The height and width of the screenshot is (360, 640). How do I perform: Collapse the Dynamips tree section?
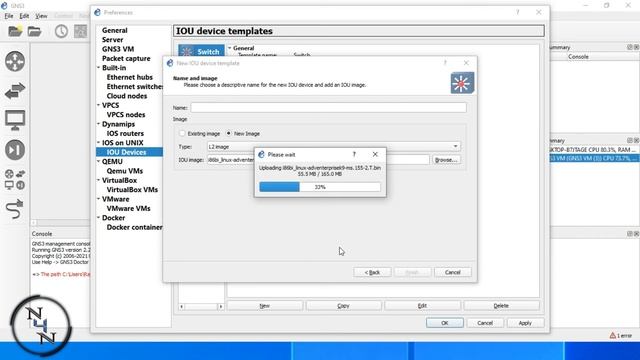tap(98, 124)
